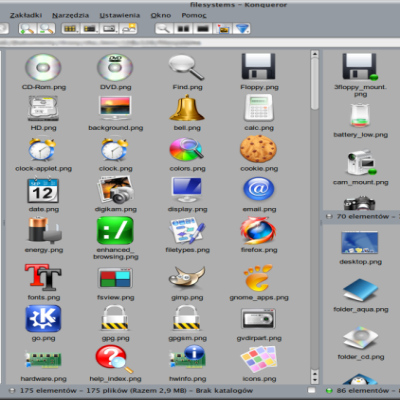Click the split view toolbar icon

click(x=183, y=29)
